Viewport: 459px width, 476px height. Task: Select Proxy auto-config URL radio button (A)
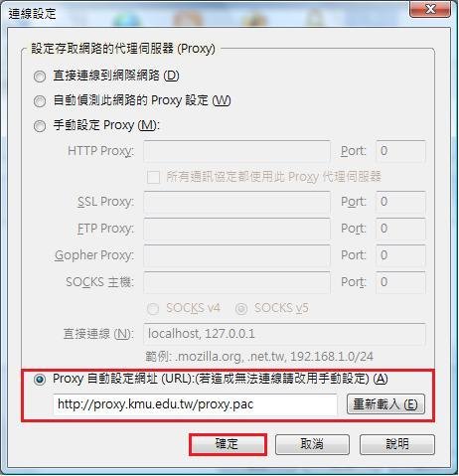(x=40, y=380)
